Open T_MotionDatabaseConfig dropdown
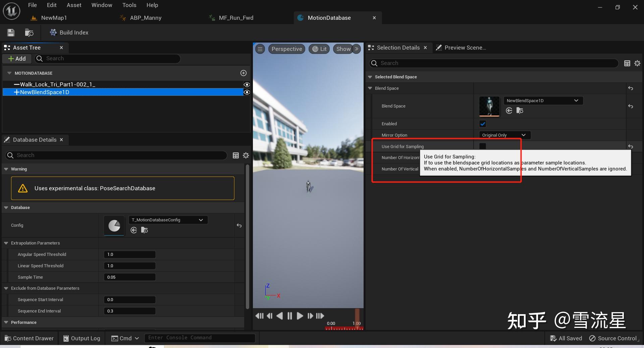Viewport: 644px width, 348px height. pyautogui.click(x=168, y=220)
